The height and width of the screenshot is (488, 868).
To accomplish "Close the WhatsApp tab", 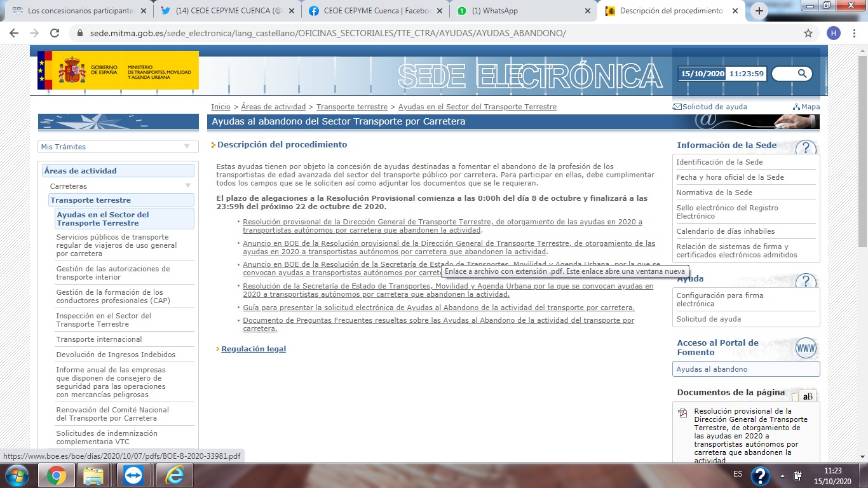I will pos(587,11).
